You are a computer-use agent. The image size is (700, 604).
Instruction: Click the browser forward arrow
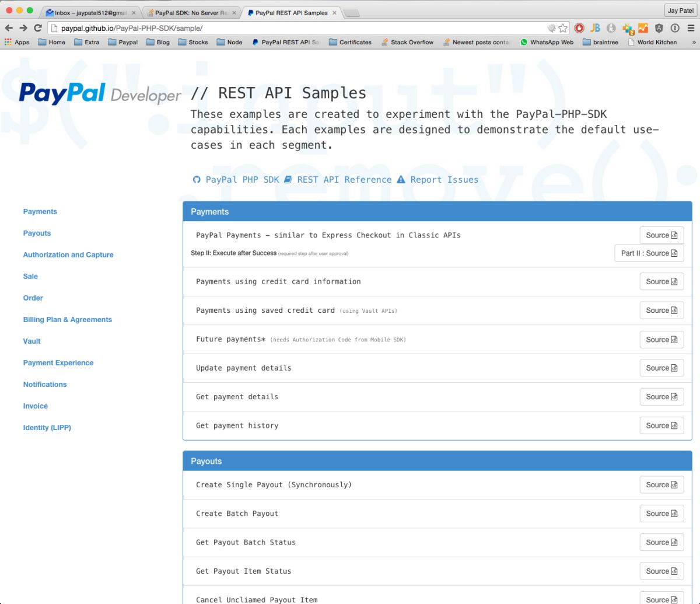tap(23, 28)
